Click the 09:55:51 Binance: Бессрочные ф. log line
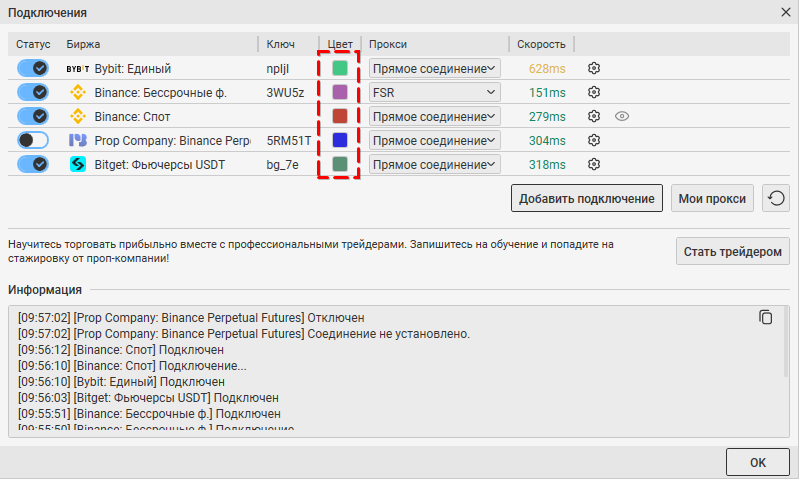The width and height of the screenshot is (799, 479). point(149,414)
